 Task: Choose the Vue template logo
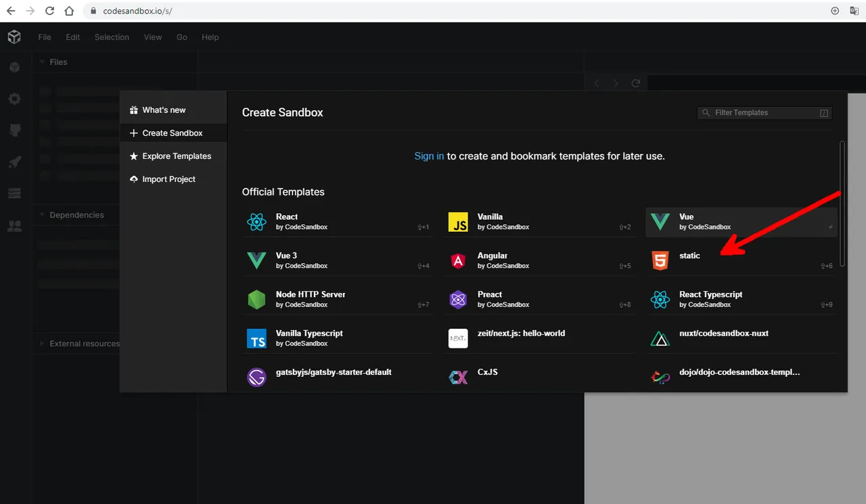(x=660, y=221)
